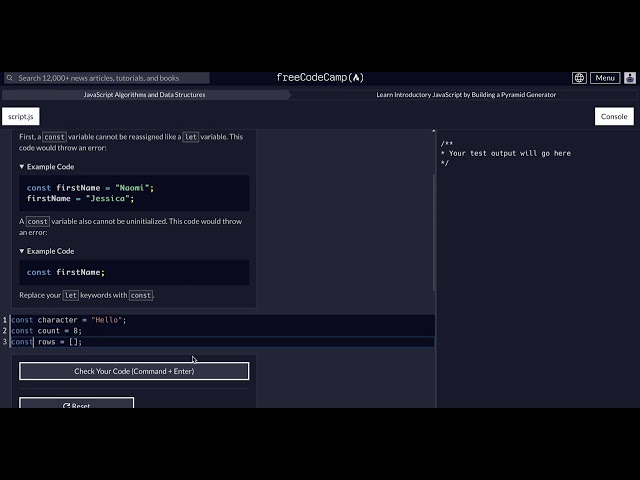Click the Reset button
This screenshot has width=640, height=480.
point(76,403)
